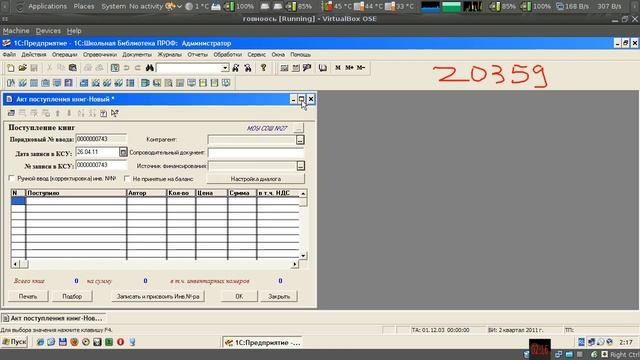
Task: Click the green calculator-like icon before Undo
Action: (x=115, y=68)
